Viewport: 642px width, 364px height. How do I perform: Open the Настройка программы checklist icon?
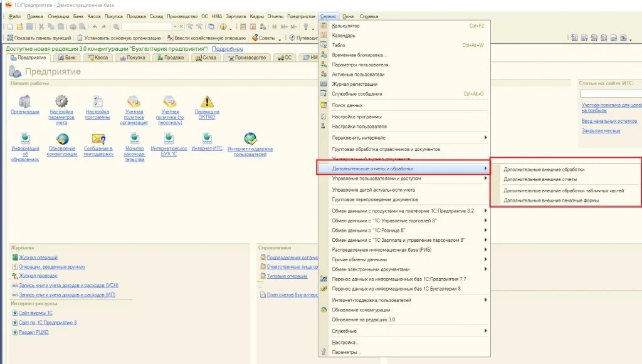[x=97, y=101]
